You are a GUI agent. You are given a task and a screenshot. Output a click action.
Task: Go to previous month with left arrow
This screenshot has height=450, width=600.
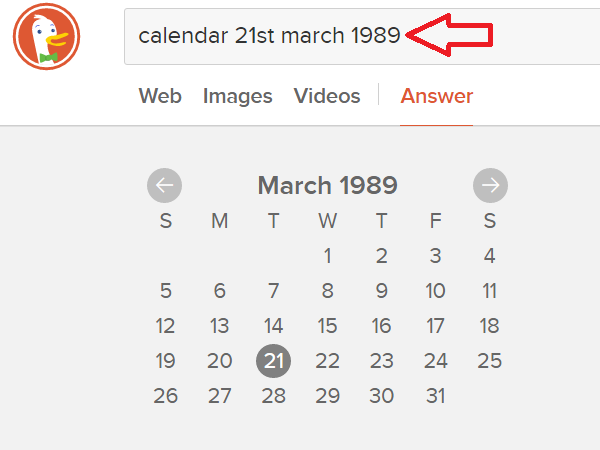(165, 185)
